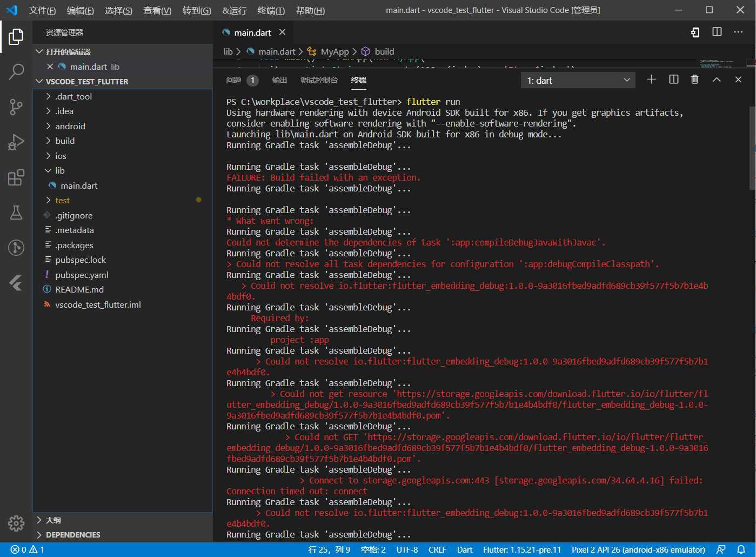Open the Manage gear settings icon
This screenshot has height=557, width=756.
(x=16, y=523)
